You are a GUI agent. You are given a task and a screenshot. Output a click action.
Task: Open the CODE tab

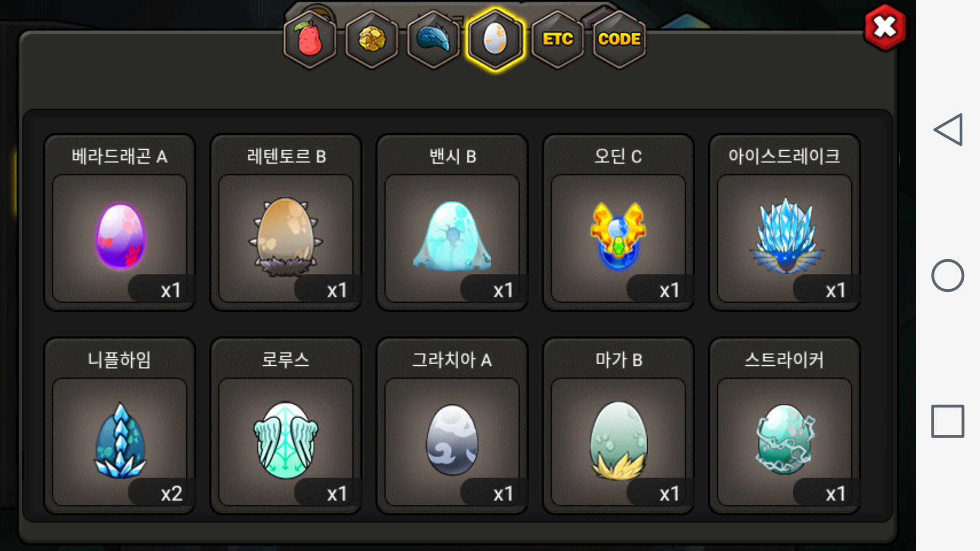619,40
